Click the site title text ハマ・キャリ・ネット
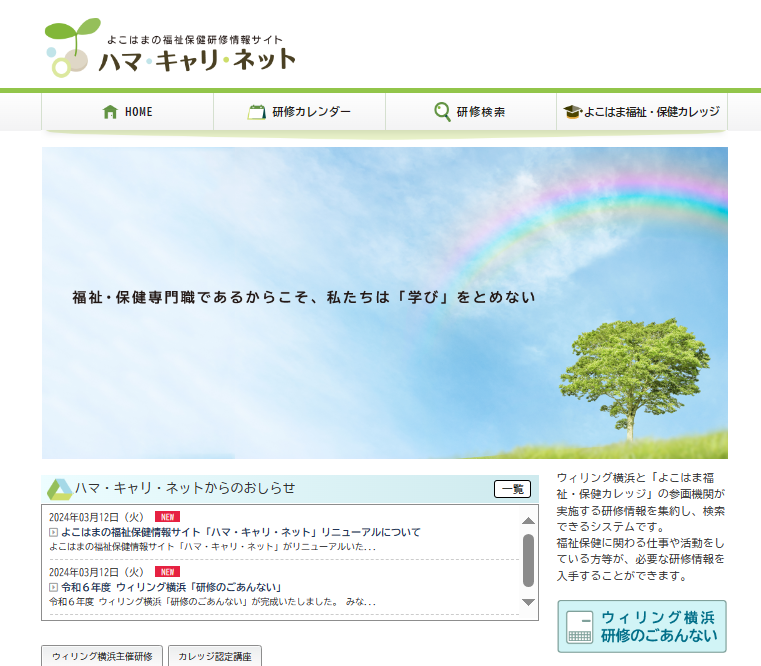Image resolution: width=761 pixels, height=666 pixels. [197, 61]
